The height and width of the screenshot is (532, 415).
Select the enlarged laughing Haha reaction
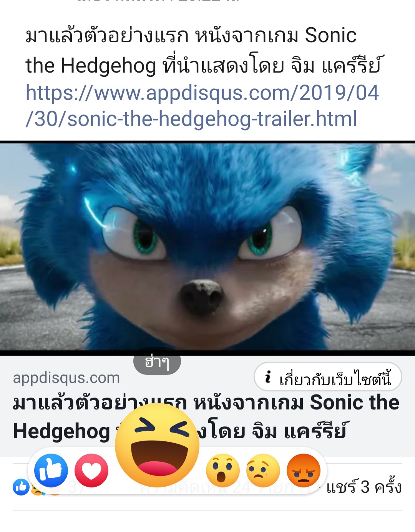[157, 445]
